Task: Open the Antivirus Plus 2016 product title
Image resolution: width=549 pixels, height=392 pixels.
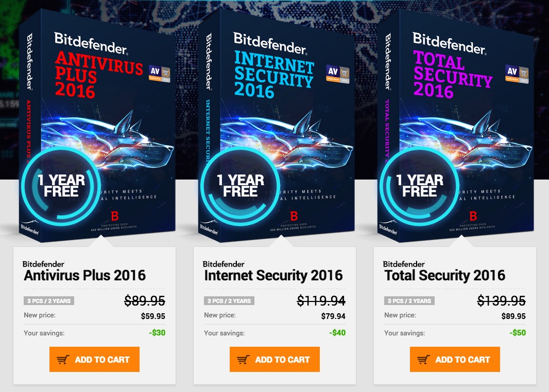Action: [85, 275]
